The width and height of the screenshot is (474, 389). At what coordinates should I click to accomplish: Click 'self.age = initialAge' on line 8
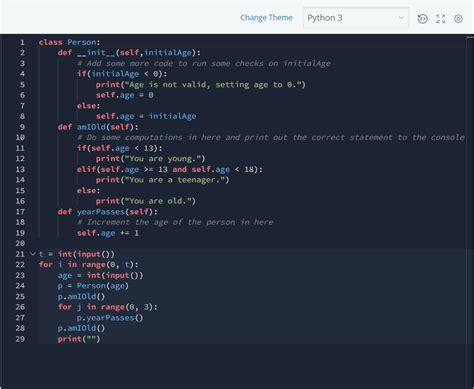(146, 116)
